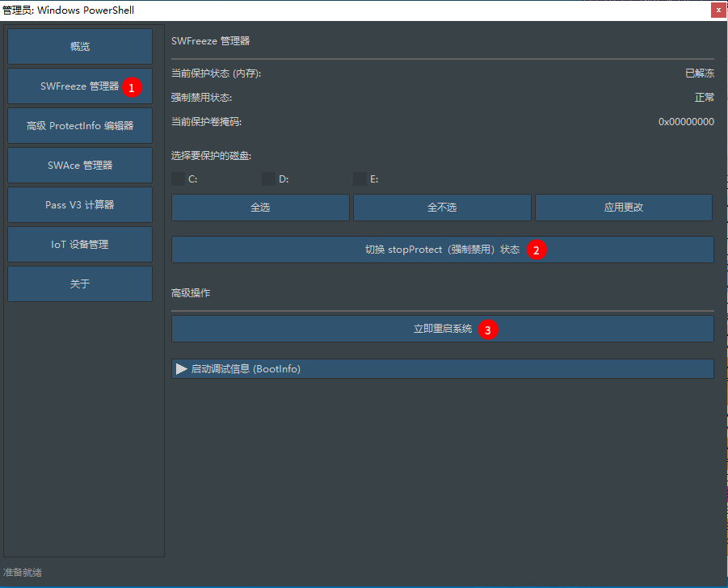Open Pass V3 计算器

80,204
